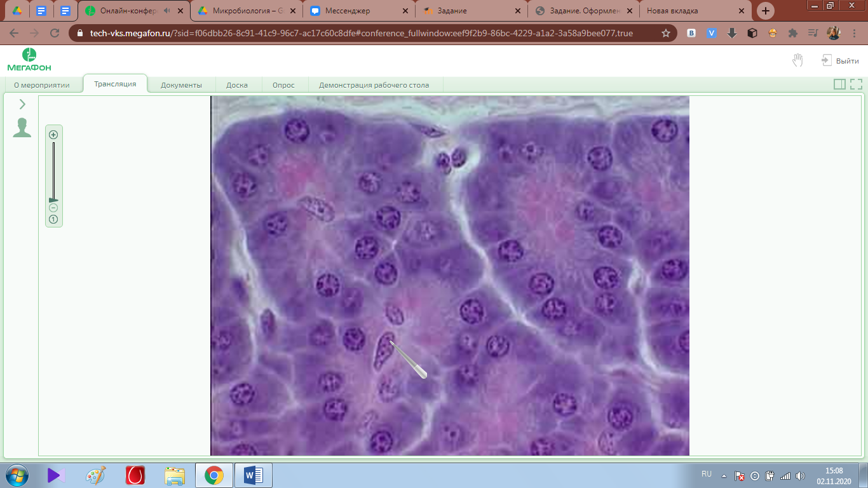Click the Выйти exit button
Screen dimensions: 868x488
pos(840,60)
